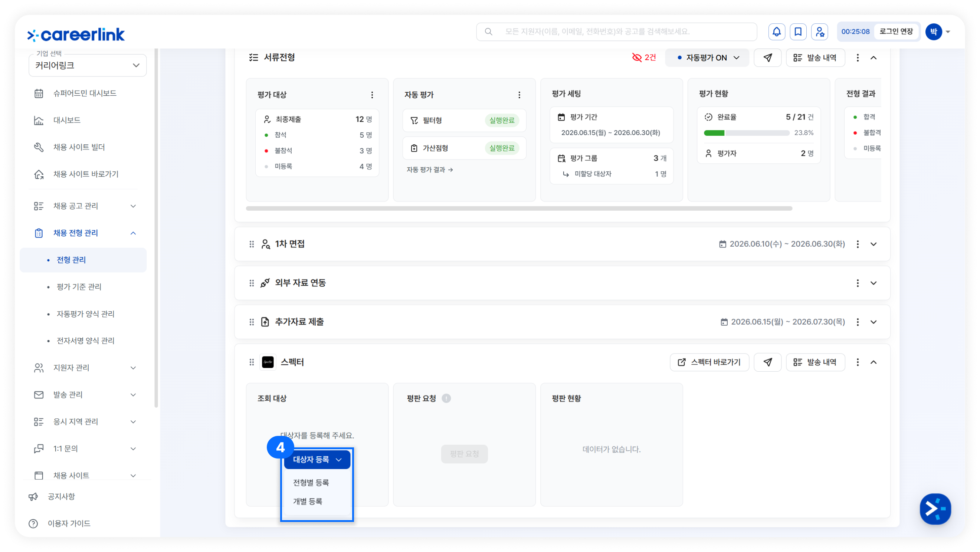Click the careerlink logo
Image resolution: width=980 pixels, height=552 pixels.
click(x=76, y=34)
